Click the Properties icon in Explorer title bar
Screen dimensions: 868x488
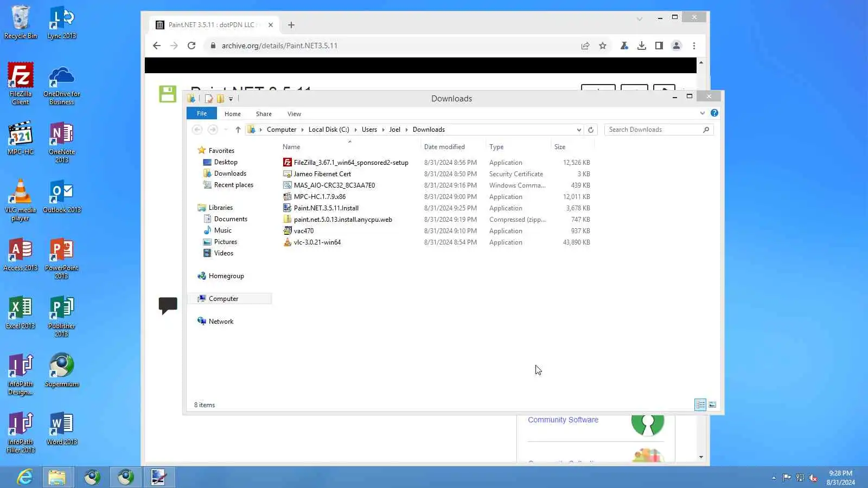point(209,99)
